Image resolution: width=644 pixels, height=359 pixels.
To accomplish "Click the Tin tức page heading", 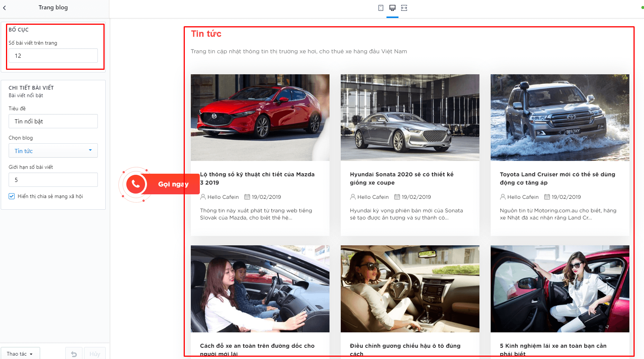I will click(206, 34).
